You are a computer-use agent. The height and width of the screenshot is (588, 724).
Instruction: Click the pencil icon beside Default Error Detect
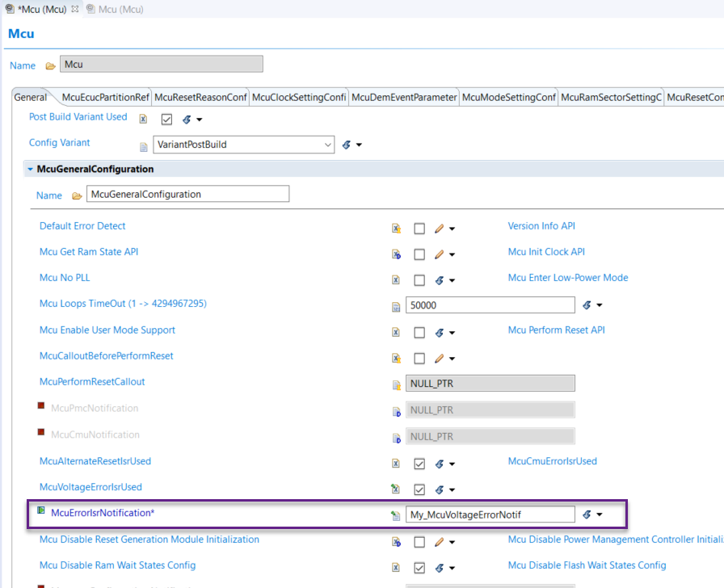439,229
